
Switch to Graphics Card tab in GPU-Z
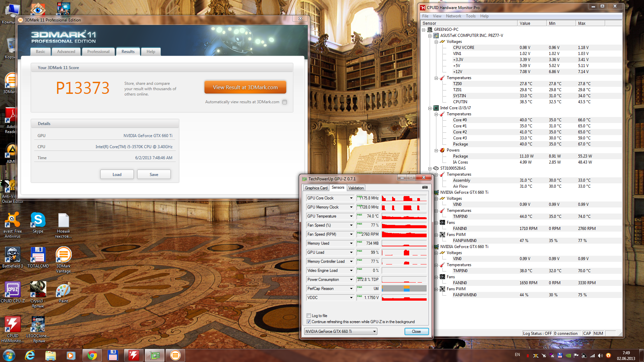(x=316, y=188)
